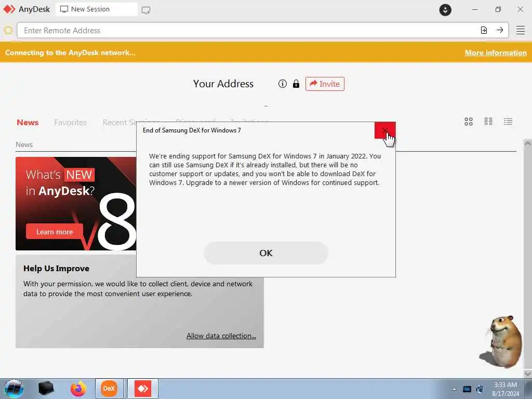The image size is (532, 399).
Task: Open the AnyDesk download notification icon
Action: (x=445, y=10)
